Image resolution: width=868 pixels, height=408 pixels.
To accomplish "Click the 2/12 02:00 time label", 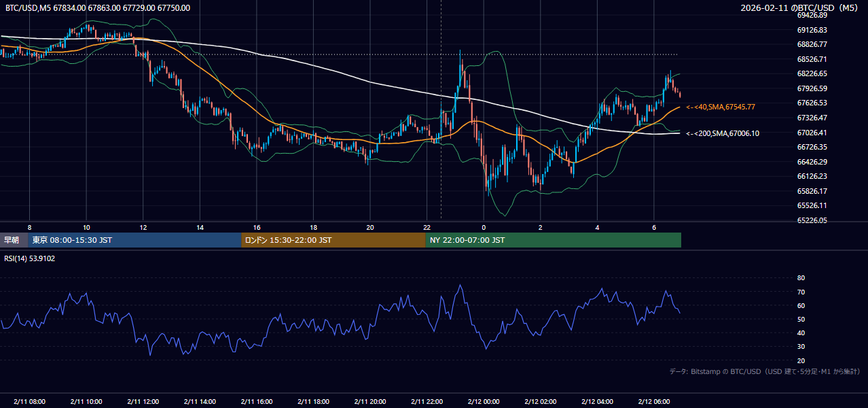I will 541,402.
